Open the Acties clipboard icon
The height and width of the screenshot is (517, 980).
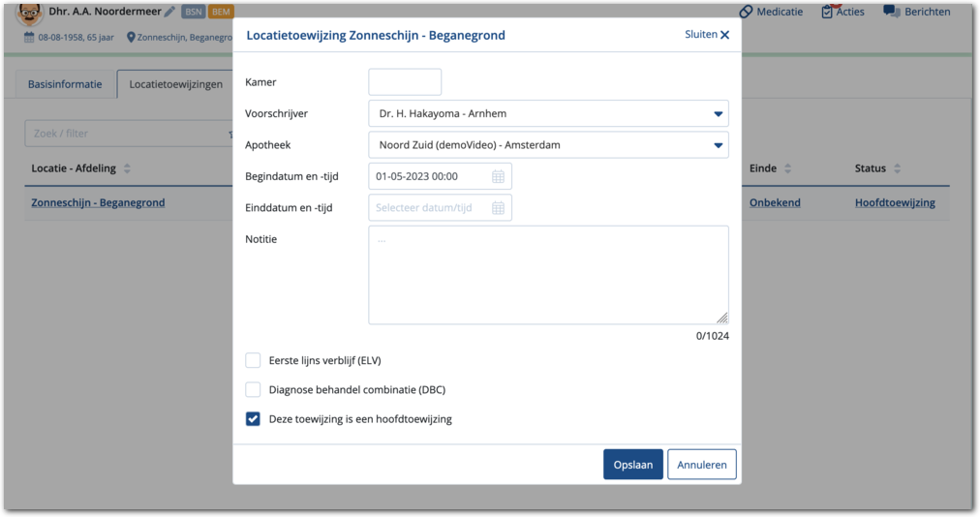point(827,12)
